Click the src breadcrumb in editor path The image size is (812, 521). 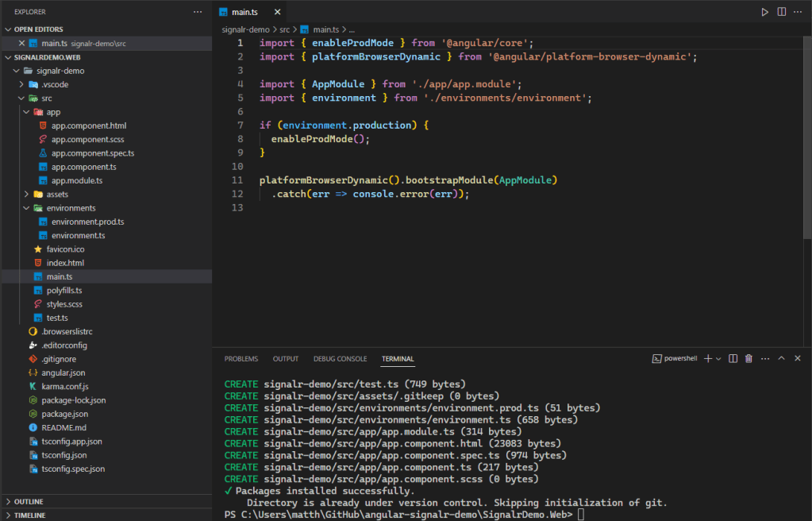[286, 29]
